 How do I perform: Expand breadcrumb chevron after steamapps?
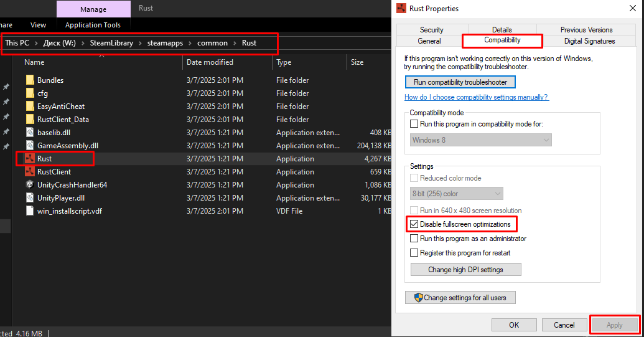[x=190, y=43]
